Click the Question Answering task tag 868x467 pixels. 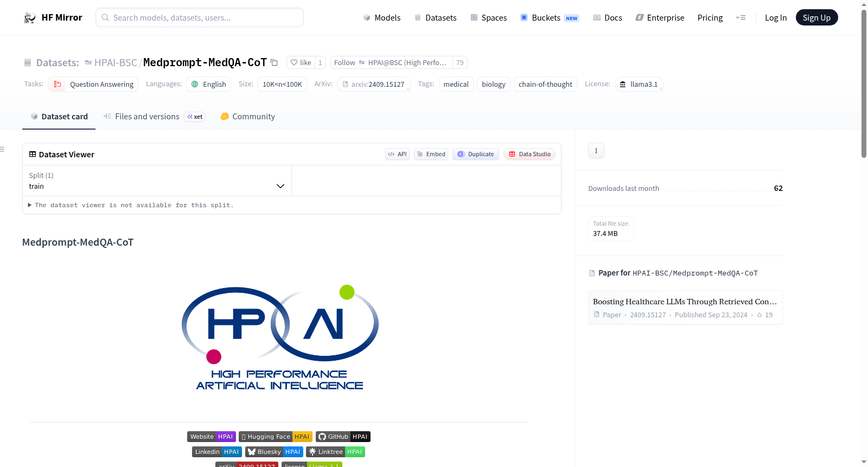click(93, 85)
